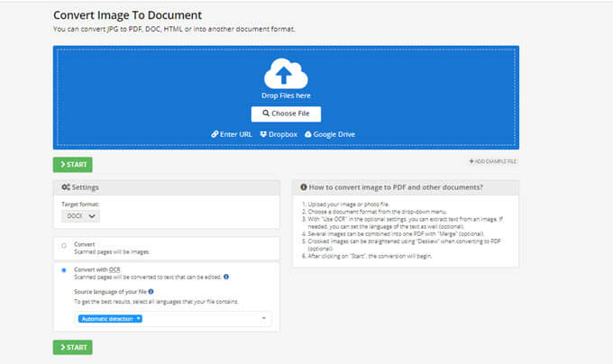Viewport: 613px width, 364px height.
Task: Click the Drop Files here area
Action: (x=286, y=96)
